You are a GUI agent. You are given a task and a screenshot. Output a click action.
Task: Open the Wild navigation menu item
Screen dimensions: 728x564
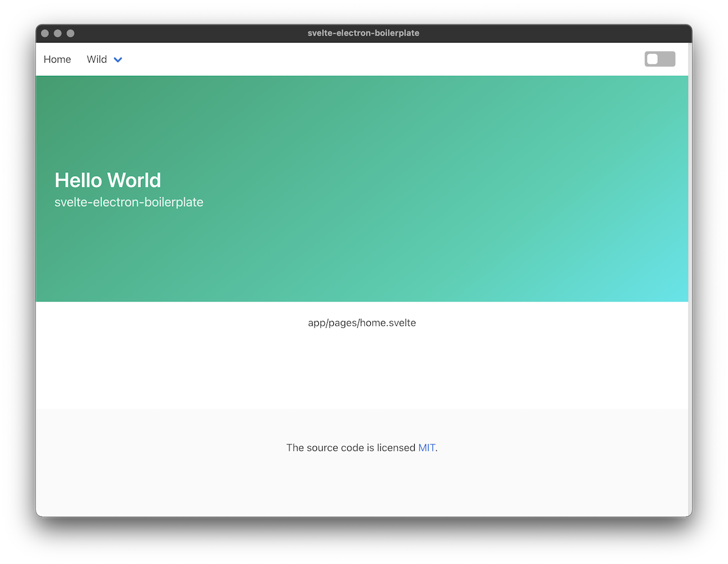coord(96,60)
